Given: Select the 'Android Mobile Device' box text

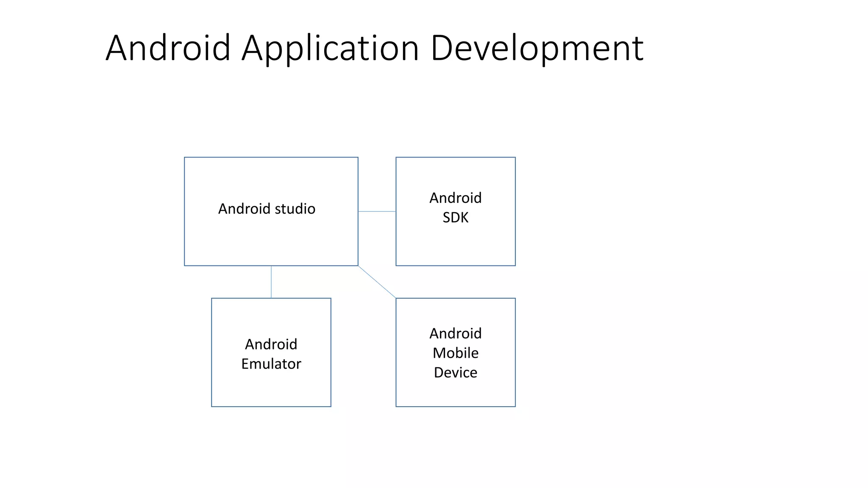Looking at the screenshot, I should 456,353.
